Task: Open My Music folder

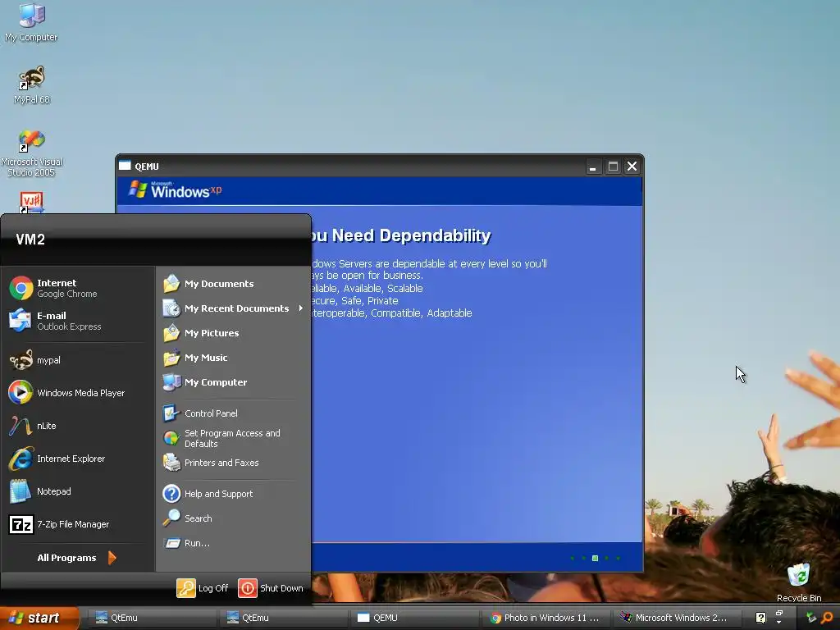Action: 234,358
